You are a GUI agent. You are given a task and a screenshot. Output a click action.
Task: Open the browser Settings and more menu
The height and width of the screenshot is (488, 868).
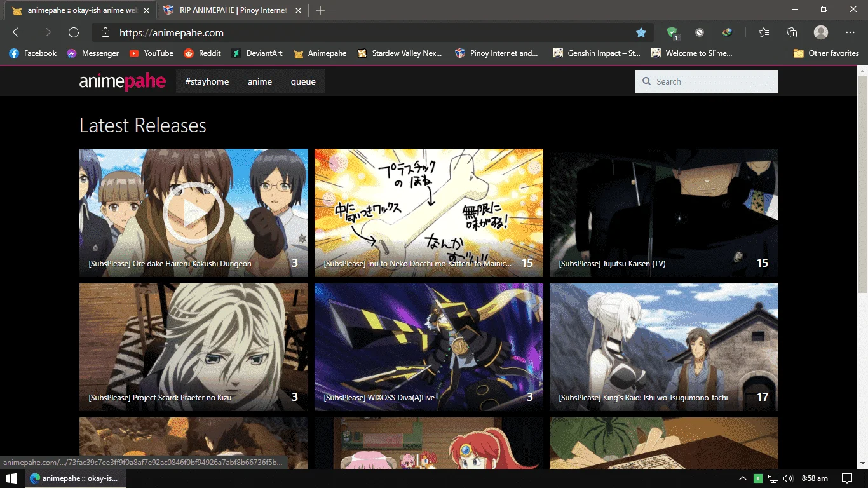tap(850, 32)
